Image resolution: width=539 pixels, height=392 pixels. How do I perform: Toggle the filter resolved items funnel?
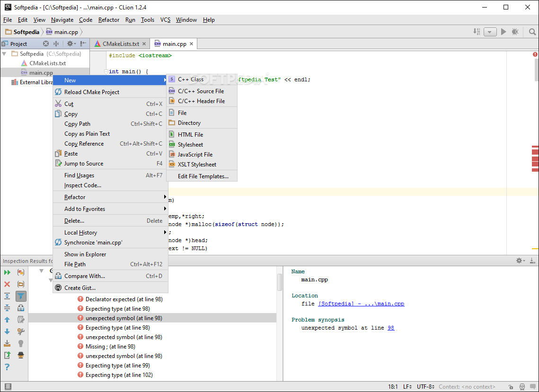click(21, 296)
